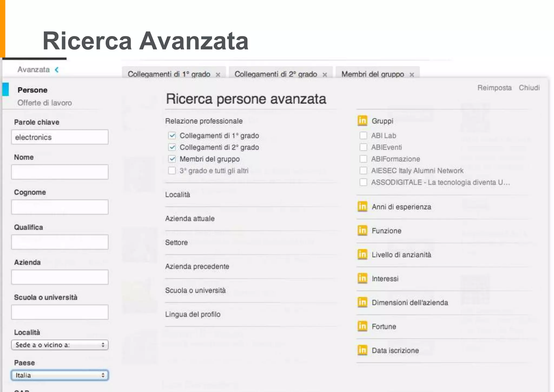Remove the Collegamenti di 1° grado filter tag
Screen dimensions: 554x392
point(218,75)
